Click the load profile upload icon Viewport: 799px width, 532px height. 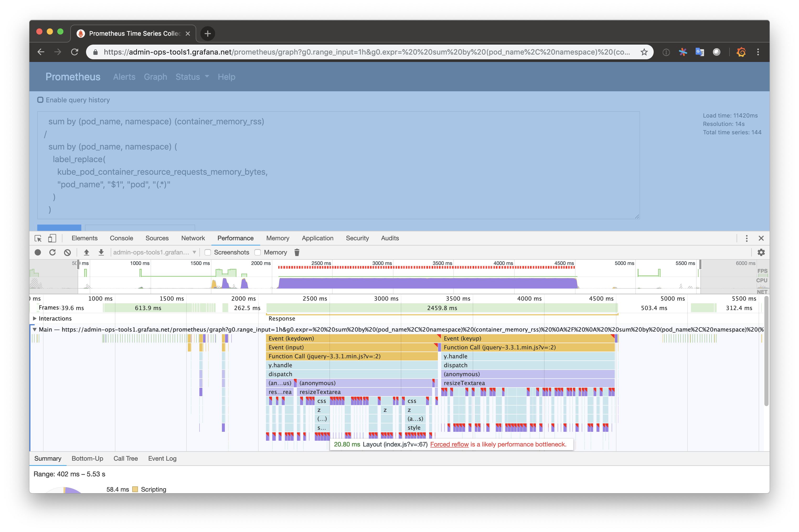click(87, 252)
